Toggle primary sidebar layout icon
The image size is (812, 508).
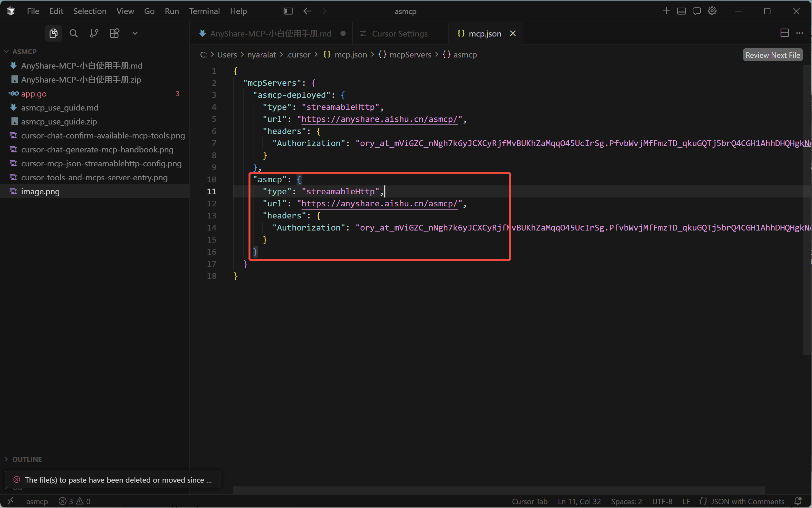tap(288, 11)
